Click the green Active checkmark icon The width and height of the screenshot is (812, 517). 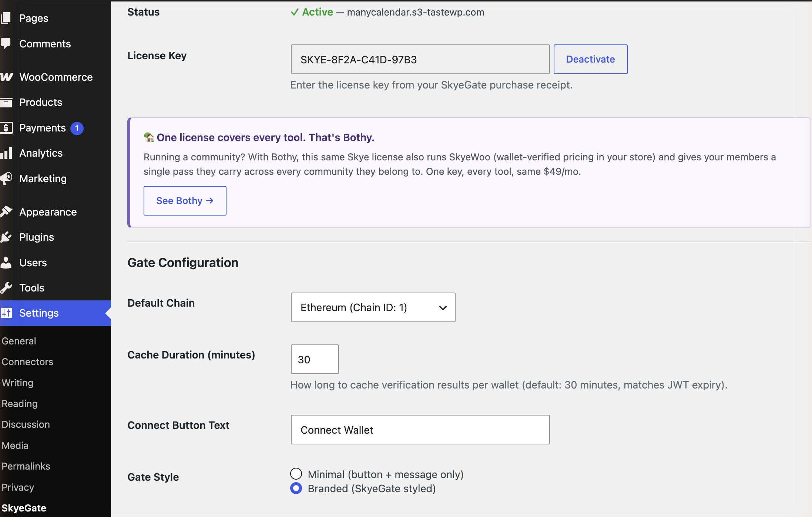click(x=295, y=12)
